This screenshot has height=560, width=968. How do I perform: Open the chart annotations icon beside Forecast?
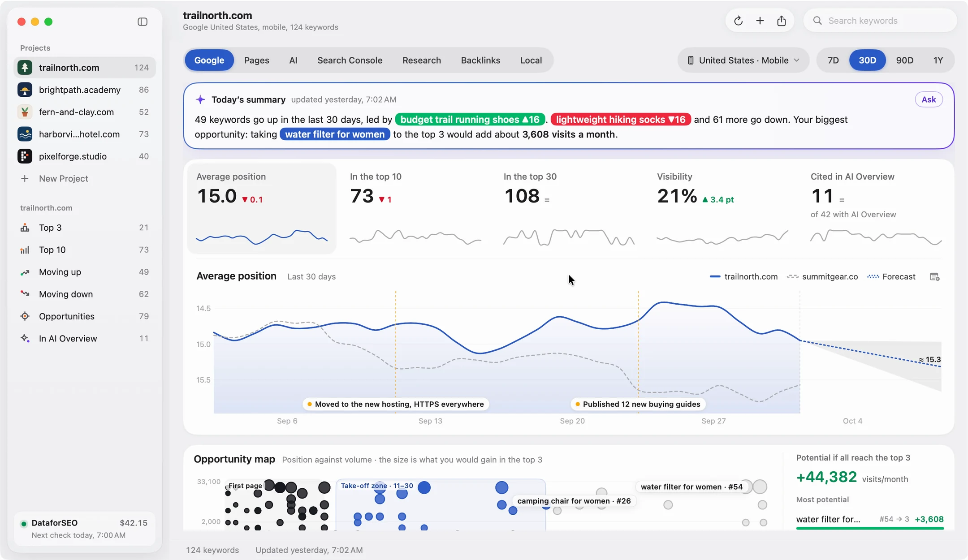click(934, 277)
